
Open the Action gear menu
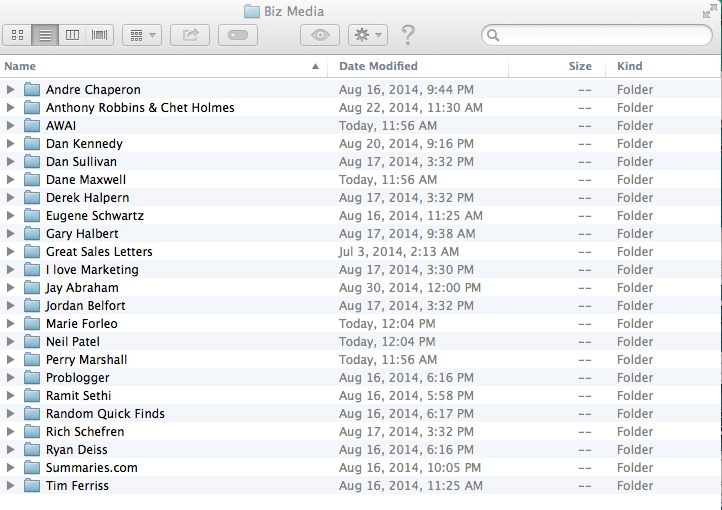click(x=367, y=35)
